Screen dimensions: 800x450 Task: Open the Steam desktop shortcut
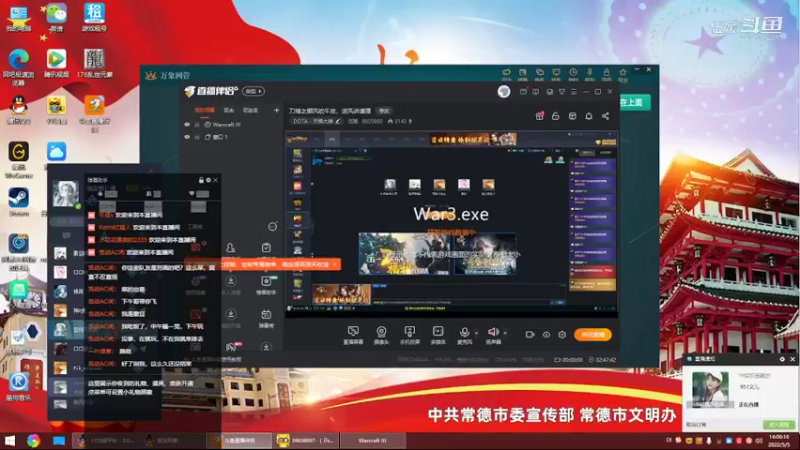point(19,202)
